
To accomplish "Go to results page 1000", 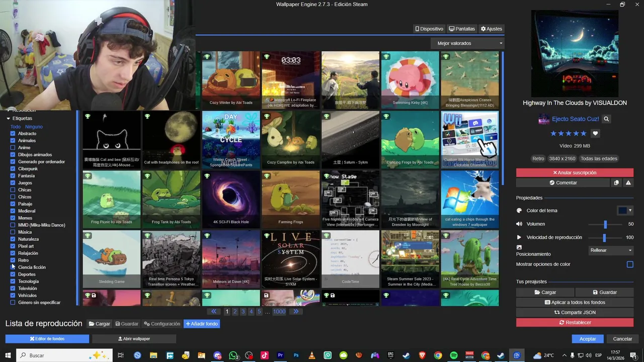I will point(279,312).
